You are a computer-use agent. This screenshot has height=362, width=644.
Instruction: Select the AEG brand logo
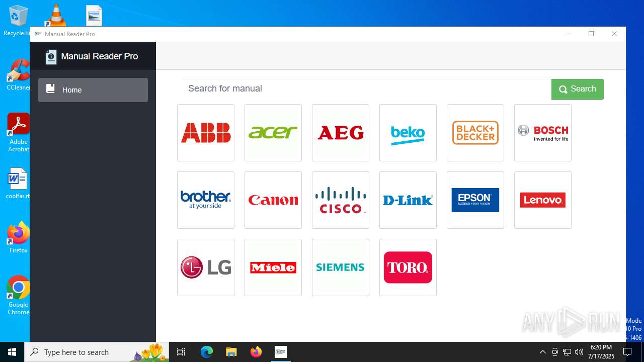[341, 133]
